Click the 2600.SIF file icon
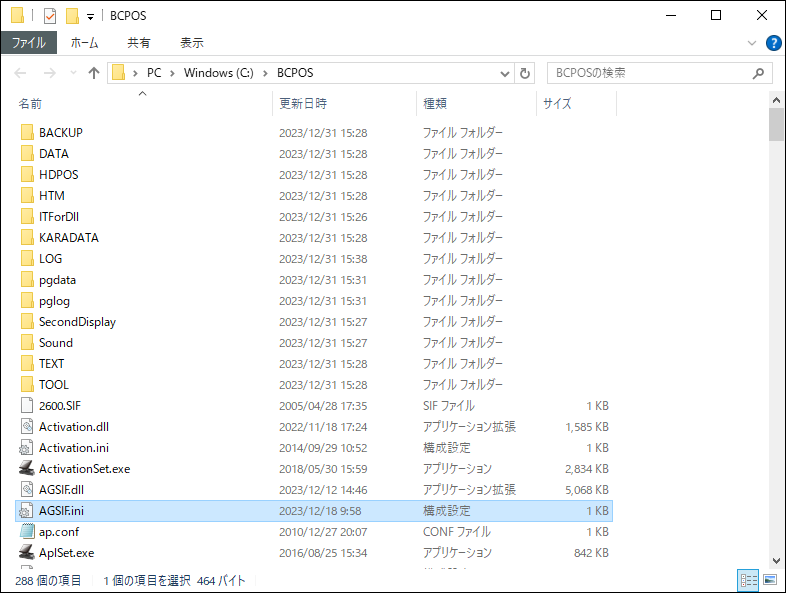 point(27,405)
